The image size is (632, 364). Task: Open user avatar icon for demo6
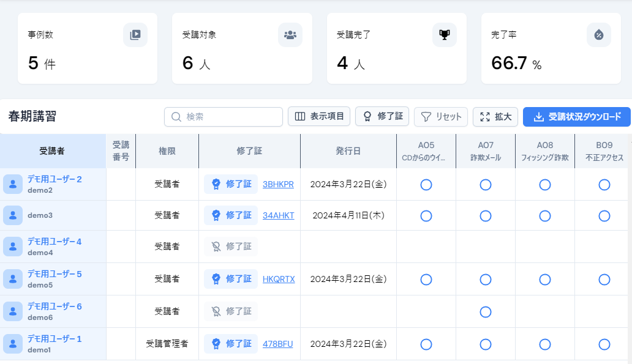tap(13, 311)
